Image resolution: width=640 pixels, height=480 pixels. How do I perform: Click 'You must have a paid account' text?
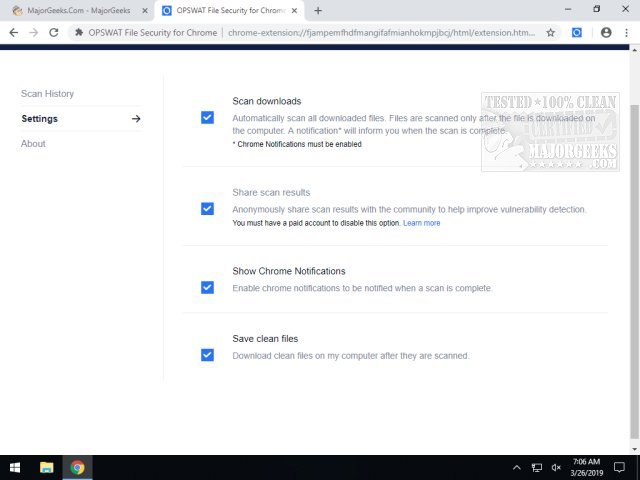pyautogui.click(x=316, y=223)
